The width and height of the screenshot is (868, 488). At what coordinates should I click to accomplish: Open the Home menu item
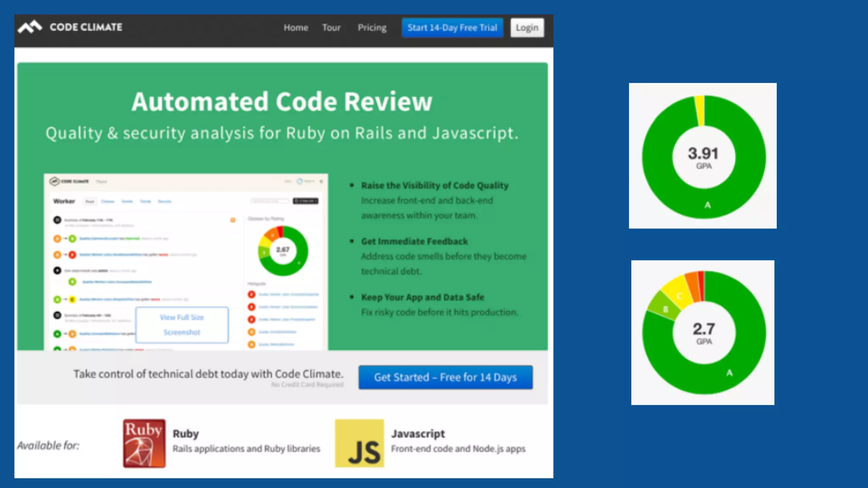click(296, 28)
